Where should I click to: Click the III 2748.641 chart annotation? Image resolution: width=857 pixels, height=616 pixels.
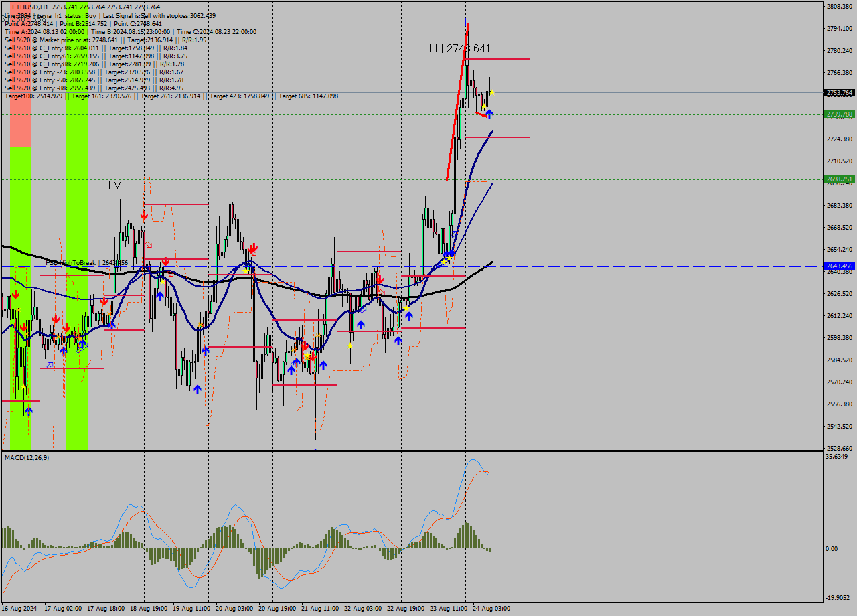coord(459,48)
